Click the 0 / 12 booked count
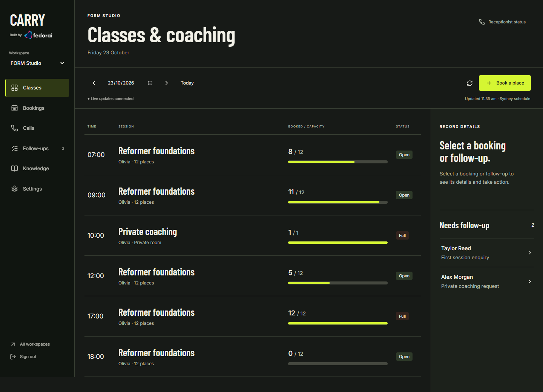This screenshot has width=543, height=392. coord(296,354)
